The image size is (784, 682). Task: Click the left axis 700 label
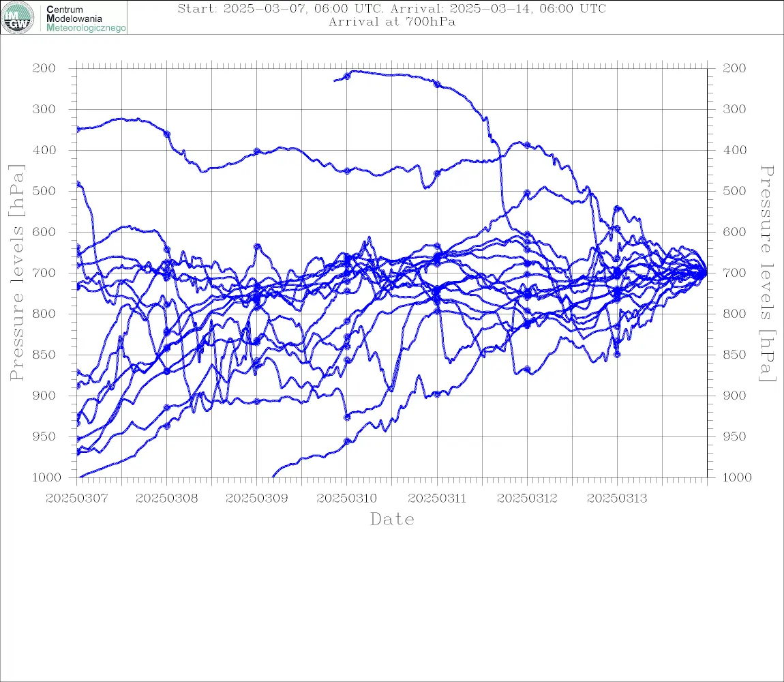(44, 273)
